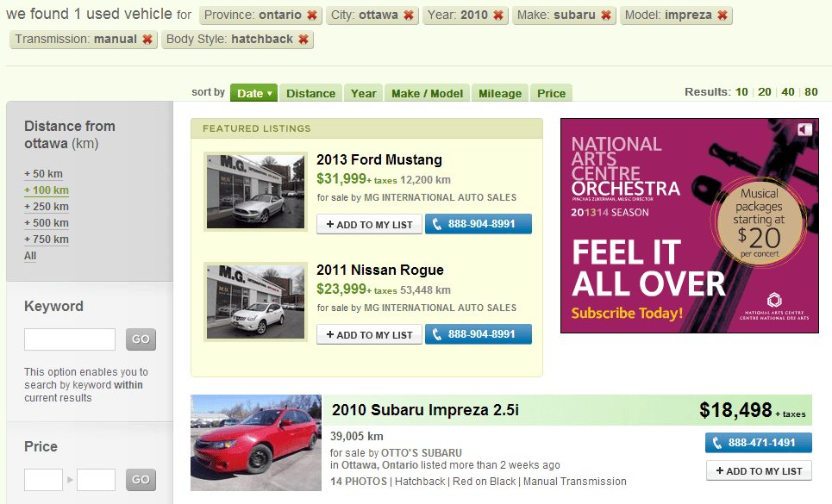Click the 14 PHOTOS text
The width and height of the screenshot is (832, 504).
pos(359,482)
